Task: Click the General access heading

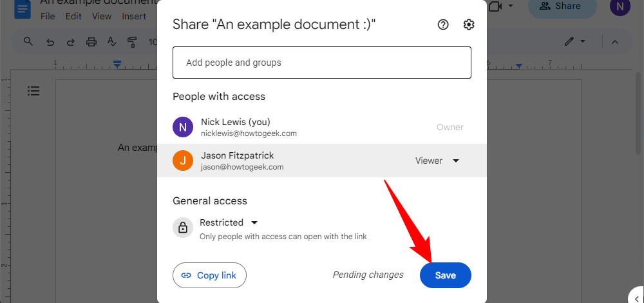Action: point(210,201)
